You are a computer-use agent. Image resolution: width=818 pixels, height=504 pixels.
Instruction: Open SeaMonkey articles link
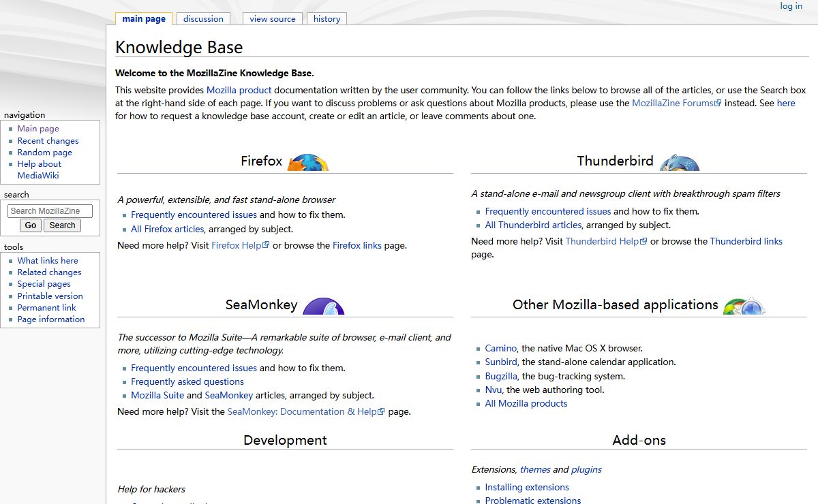click(x=229, y=396)
